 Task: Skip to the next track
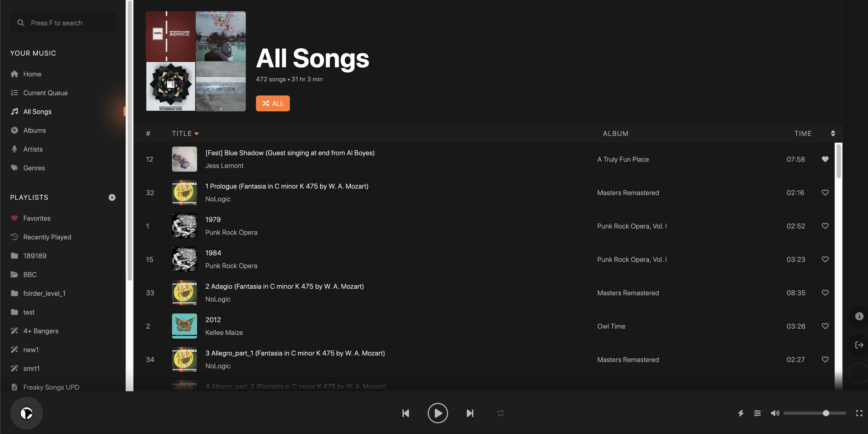[x=470, y=413]
